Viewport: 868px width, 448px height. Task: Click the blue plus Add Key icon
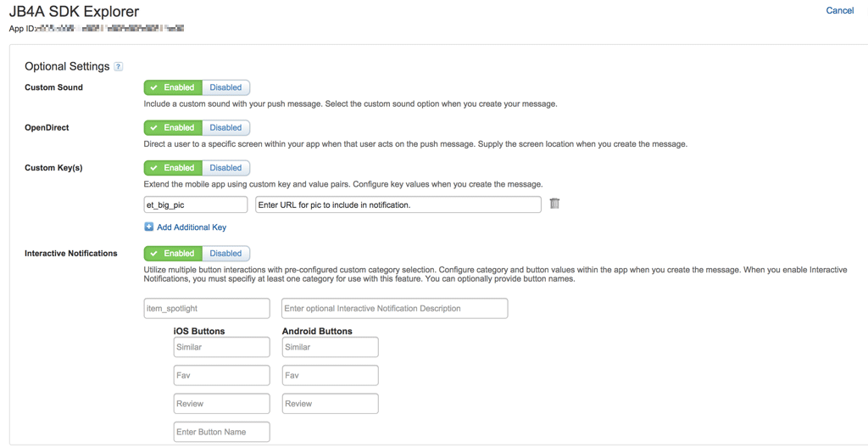tap(149, 227)
